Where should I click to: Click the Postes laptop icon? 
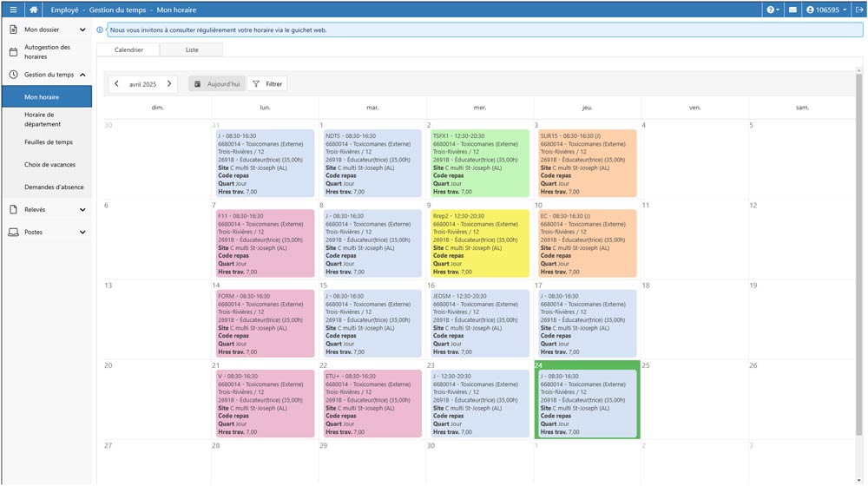13,232
